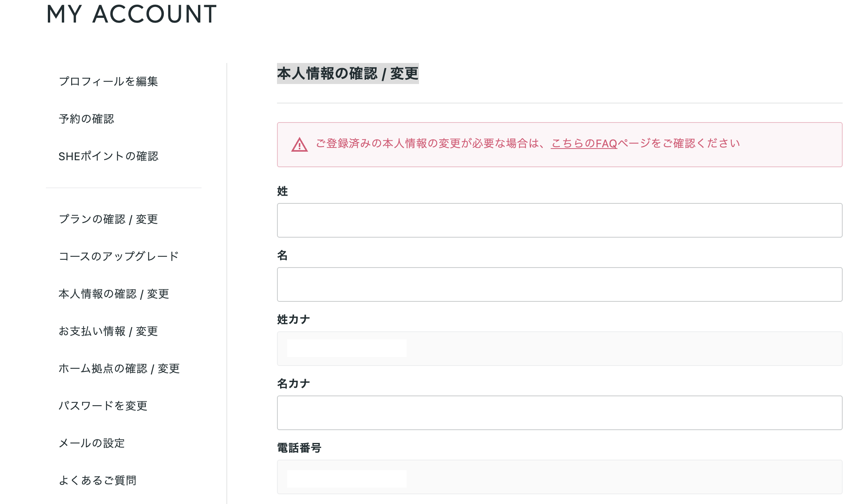Open メールの設定 menu item
The image size is (859, 504).
click(91, 443)
